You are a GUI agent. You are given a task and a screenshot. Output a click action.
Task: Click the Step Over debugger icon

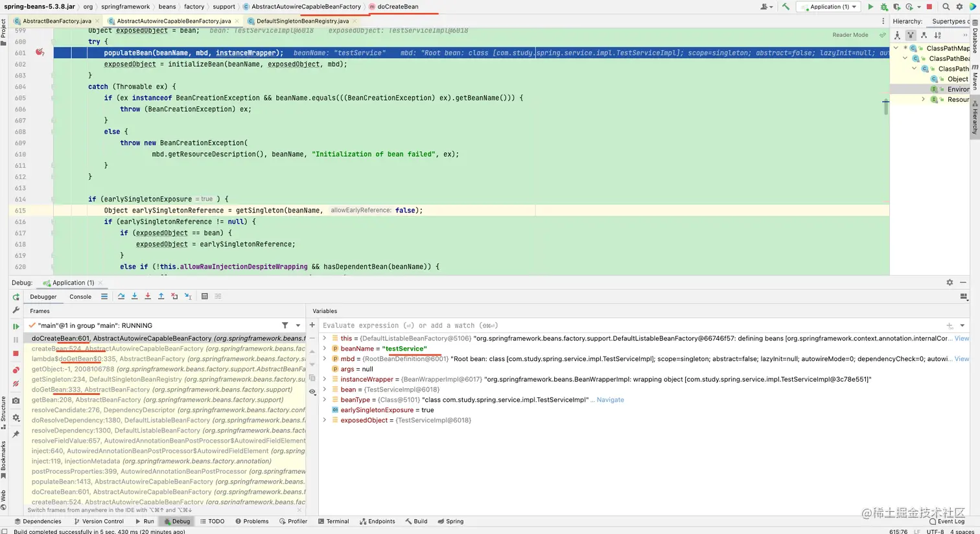(121, 296)
